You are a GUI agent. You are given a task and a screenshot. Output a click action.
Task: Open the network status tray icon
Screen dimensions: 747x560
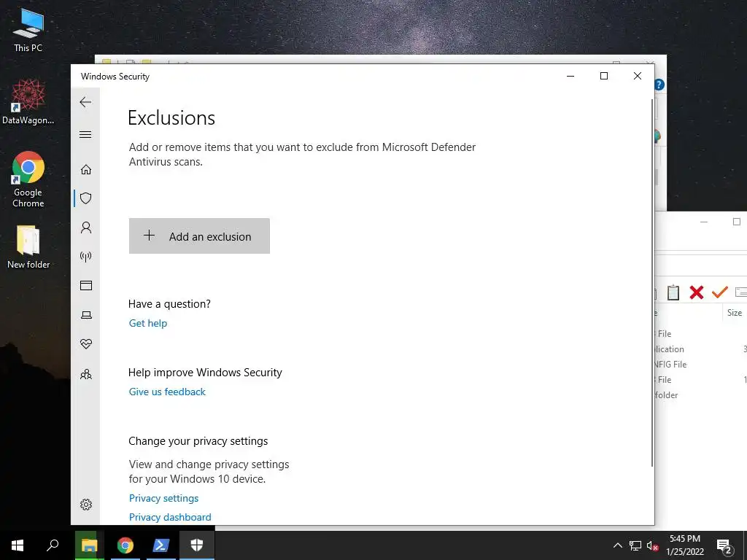pos(635,545)
